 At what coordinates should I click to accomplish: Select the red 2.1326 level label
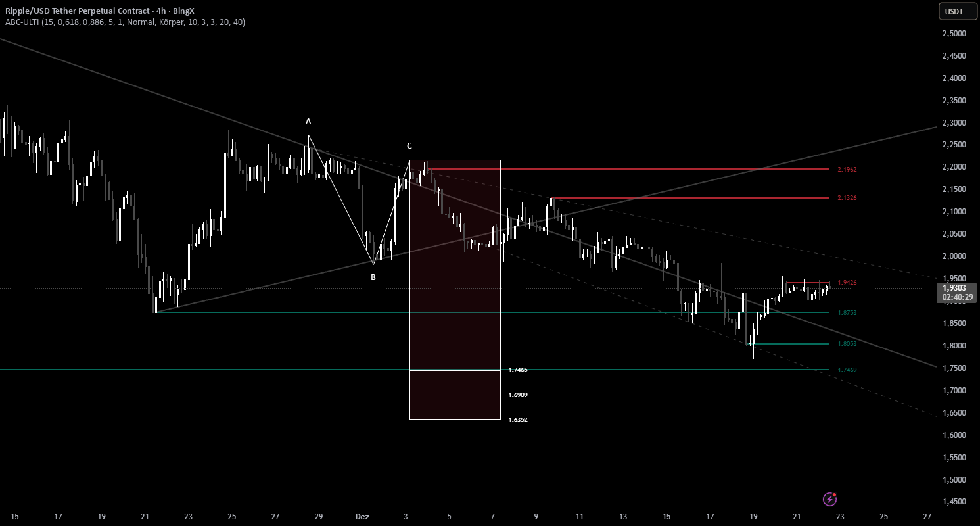tap(847, 198)
